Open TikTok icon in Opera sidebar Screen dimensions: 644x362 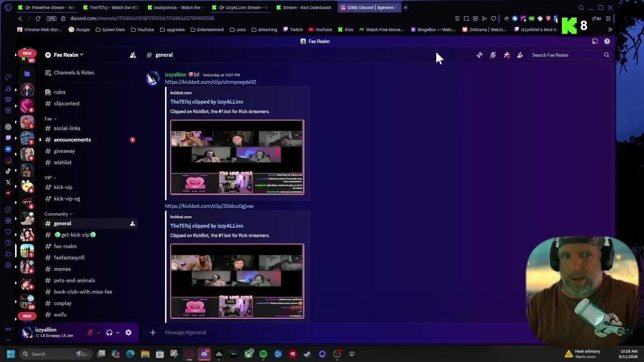coord(8,171)
